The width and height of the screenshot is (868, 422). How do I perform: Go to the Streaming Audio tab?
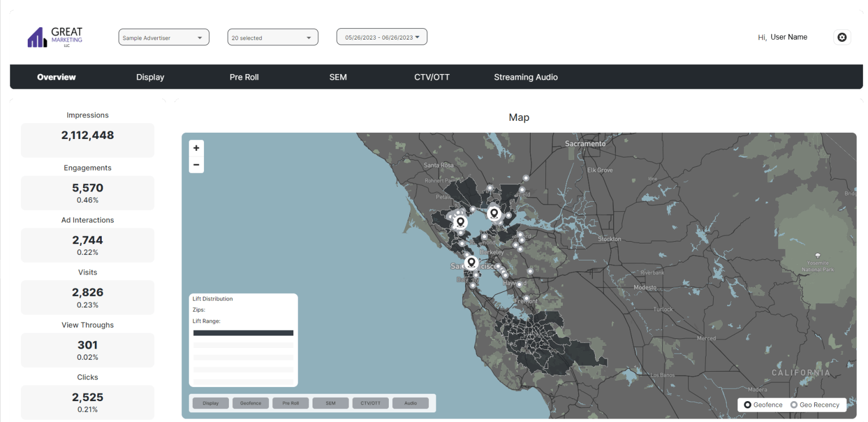[526, 77]
